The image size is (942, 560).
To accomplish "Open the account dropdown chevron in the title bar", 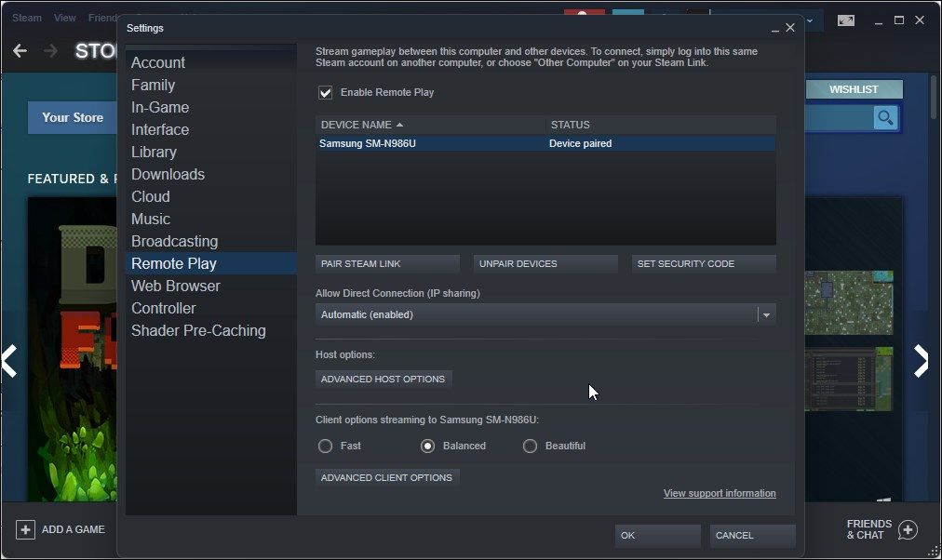I will pyautogui.click(x=808, y=19).
